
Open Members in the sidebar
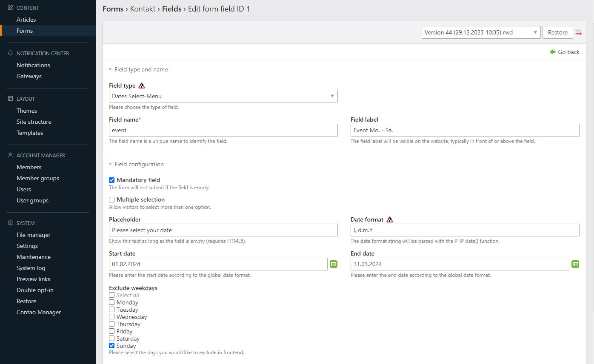pyautogui.click(x=29, y=167)
